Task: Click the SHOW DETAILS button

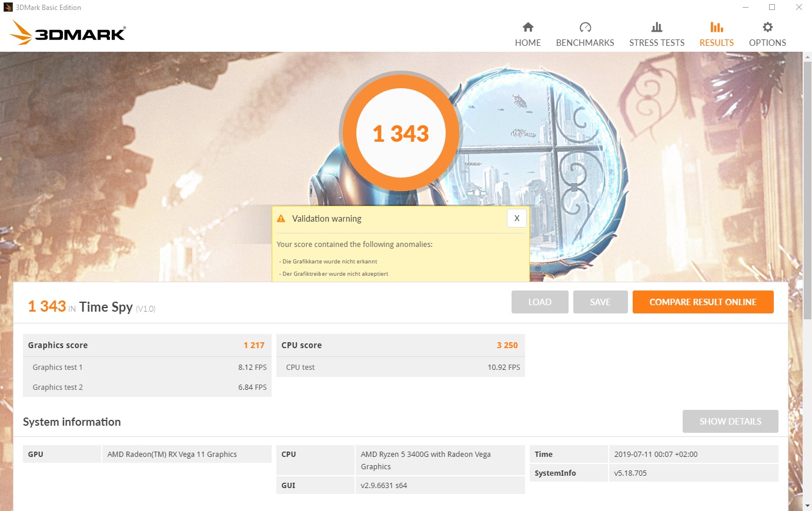Action: coord(730,422)
